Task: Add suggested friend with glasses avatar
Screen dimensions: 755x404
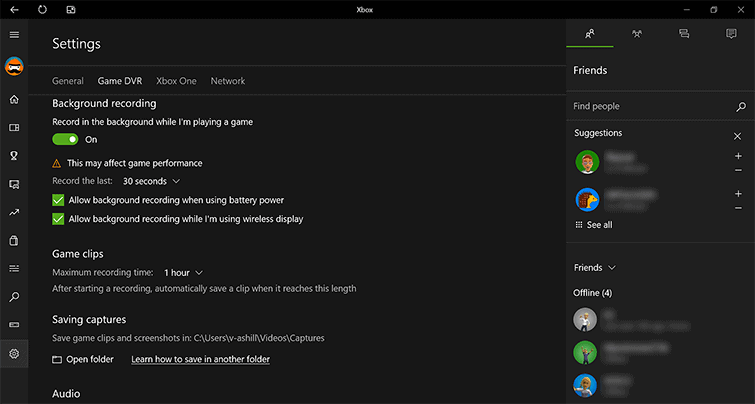Action: click(x=738, y=156)
